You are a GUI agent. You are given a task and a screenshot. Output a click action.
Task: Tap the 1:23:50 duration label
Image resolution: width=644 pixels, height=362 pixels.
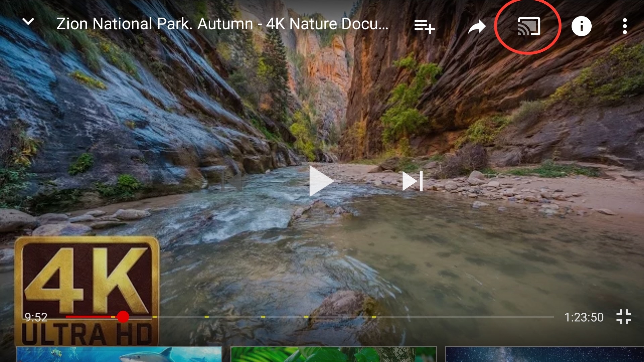pos(584,317)
